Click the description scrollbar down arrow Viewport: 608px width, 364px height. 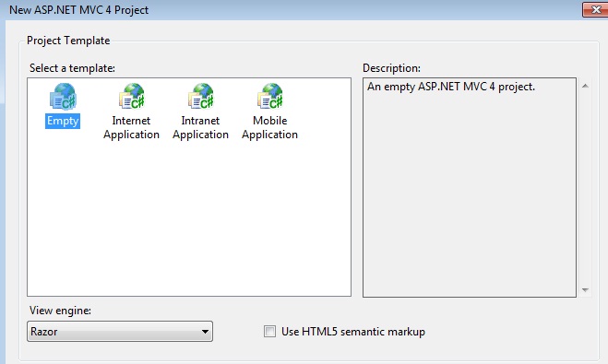click(x=586, y=290)
